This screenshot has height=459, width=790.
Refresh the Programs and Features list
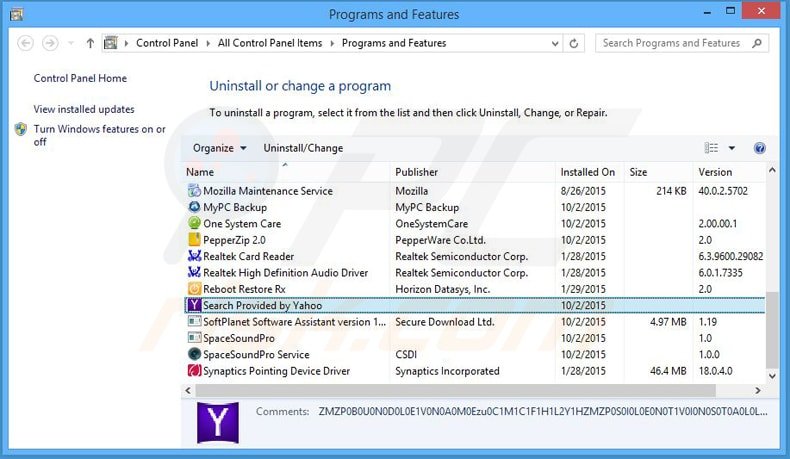573,43
